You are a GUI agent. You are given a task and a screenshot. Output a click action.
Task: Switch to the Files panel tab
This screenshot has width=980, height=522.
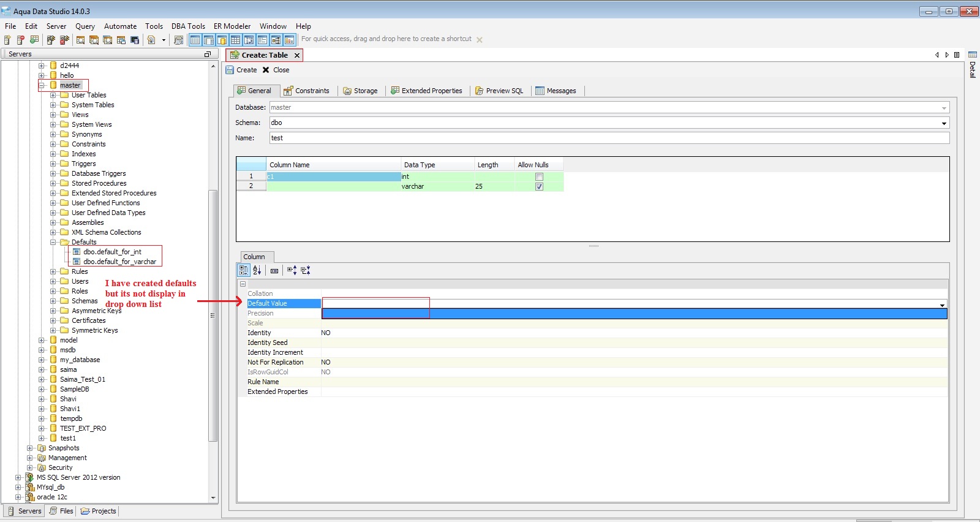[61, 511]
